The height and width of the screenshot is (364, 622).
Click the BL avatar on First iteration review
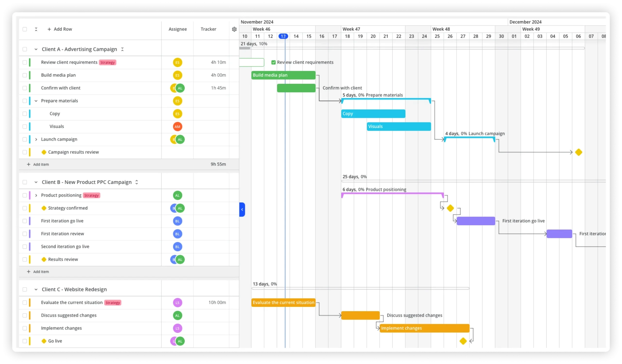pos(177,234)
